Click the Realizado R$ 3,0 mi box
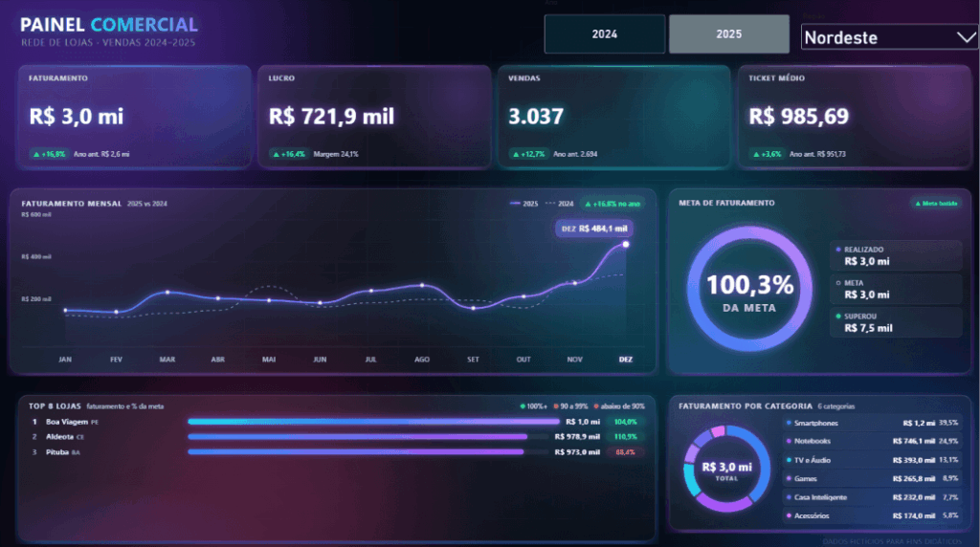 [896, 255]
